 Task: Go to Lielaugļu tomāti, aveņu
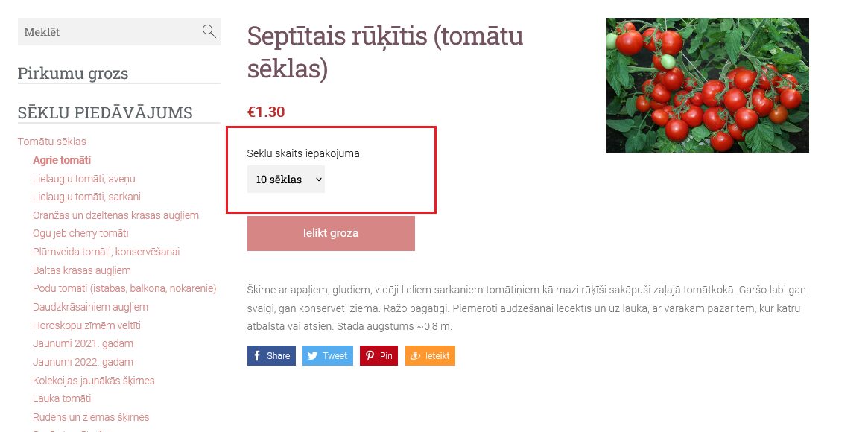point(83,179)
